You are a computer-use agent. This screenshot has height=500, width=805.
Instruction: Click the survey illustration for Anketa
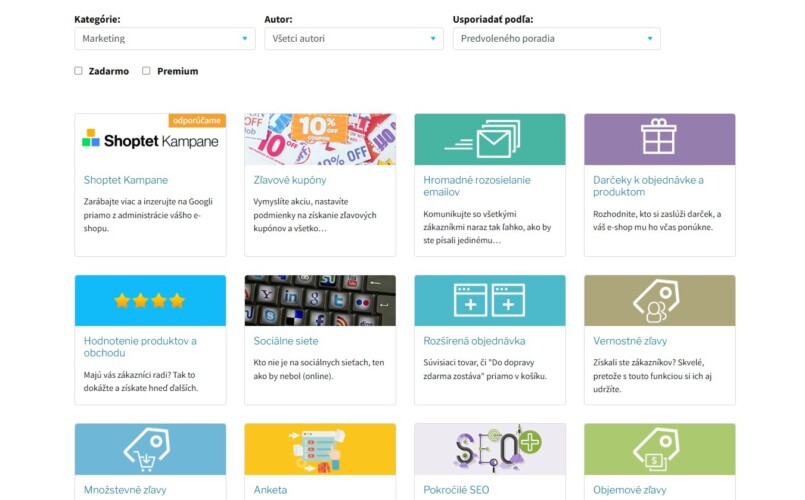[320, 449]
